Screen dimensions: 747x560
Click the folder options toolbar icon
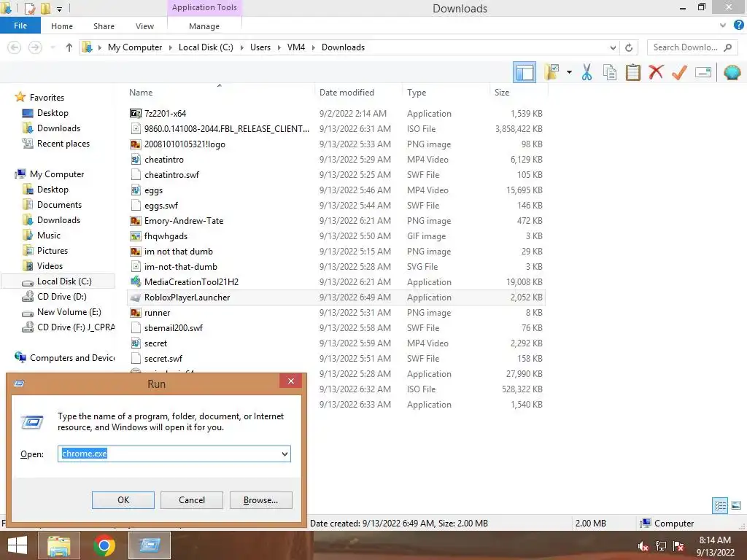(551, 72)
